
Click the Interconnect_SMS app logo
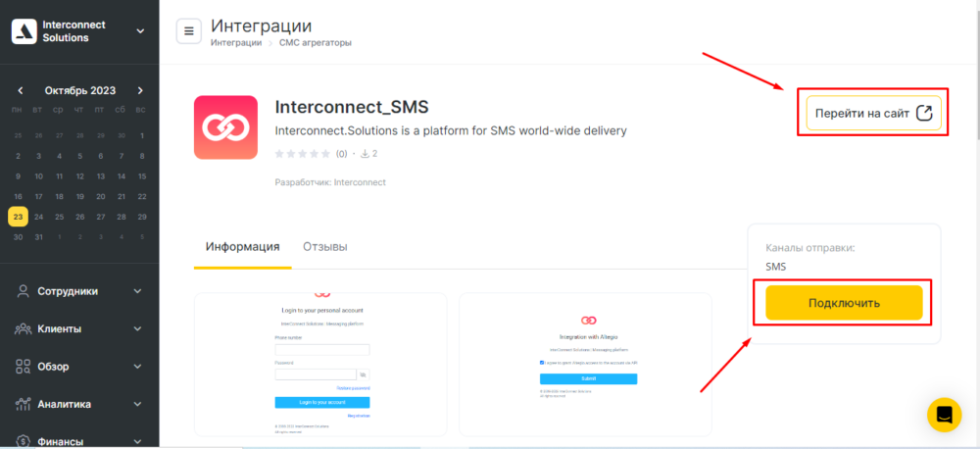pyautogui.click(x=225, y=127)
